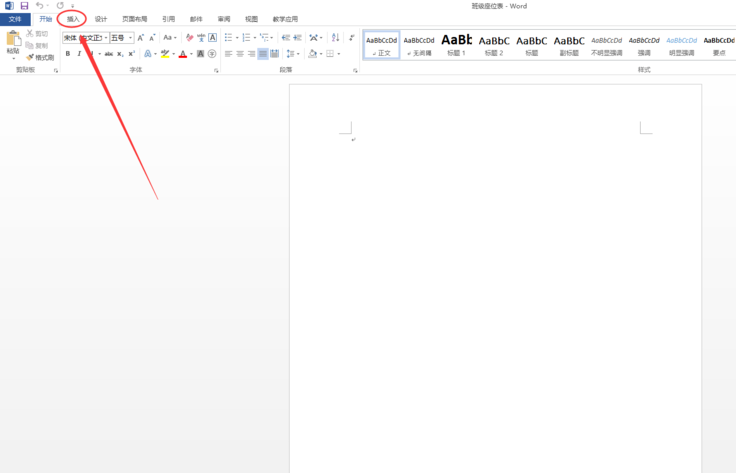Select the Format Painter (格式刷) tool

tap(42, 57)
